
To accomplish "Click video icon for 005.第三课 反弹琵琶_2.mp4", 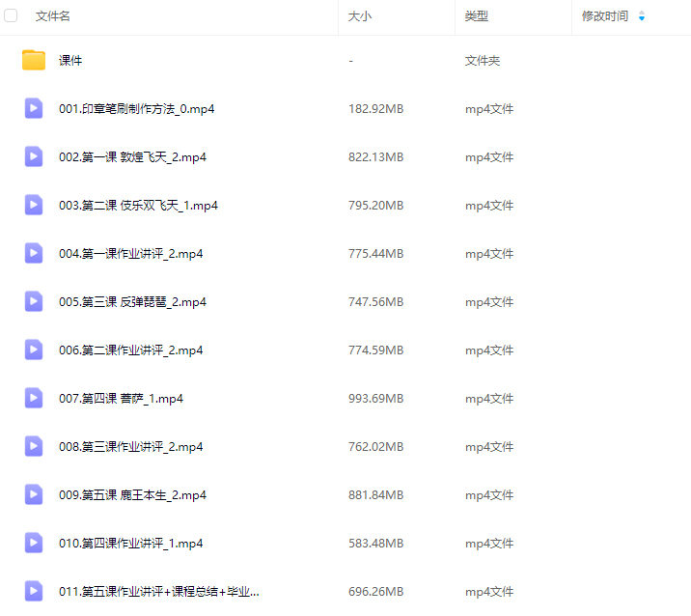I will point(34,301).
